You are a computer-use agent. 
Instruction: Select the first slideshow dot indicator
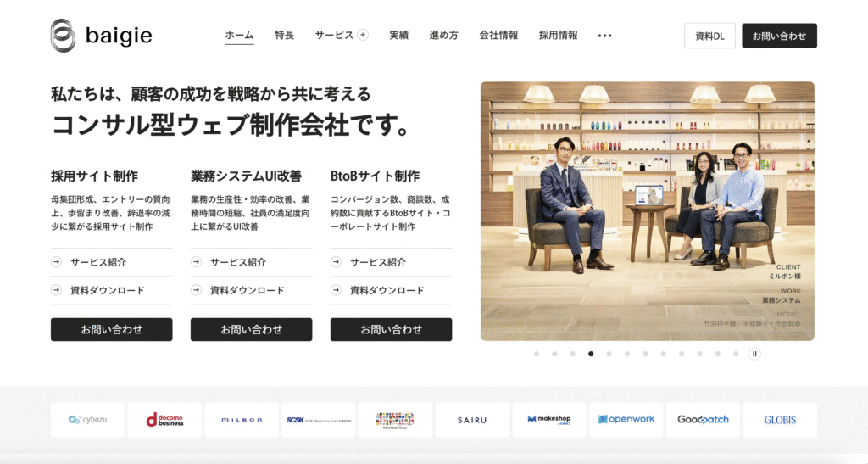pos(537,354)
